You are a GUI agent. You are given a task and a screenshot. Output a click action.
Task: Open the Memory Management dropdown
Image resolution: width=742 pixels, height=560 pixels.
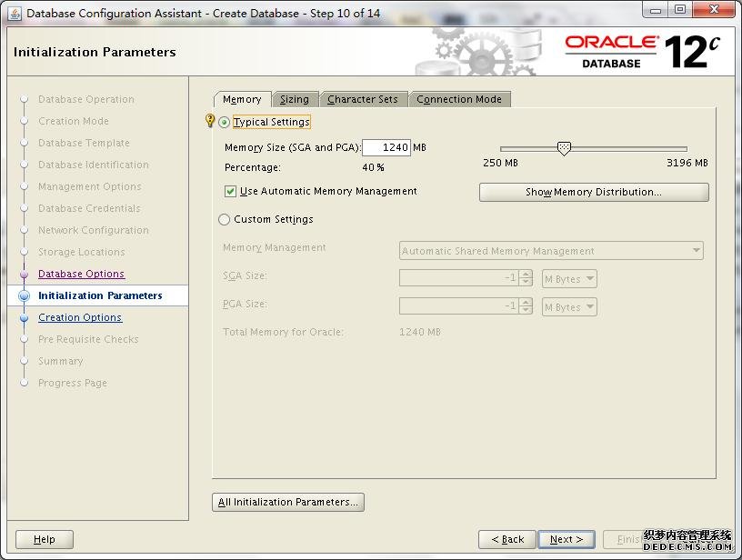551,251
